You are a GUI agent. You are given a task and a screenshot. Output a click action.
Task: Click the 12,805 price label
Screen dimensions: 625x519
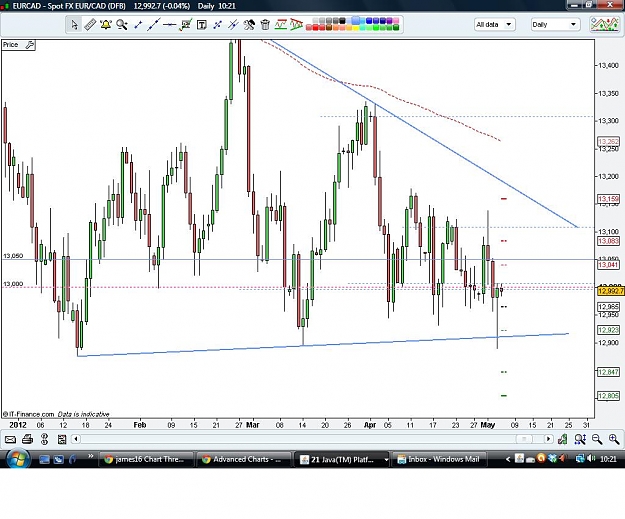point(608,396)
